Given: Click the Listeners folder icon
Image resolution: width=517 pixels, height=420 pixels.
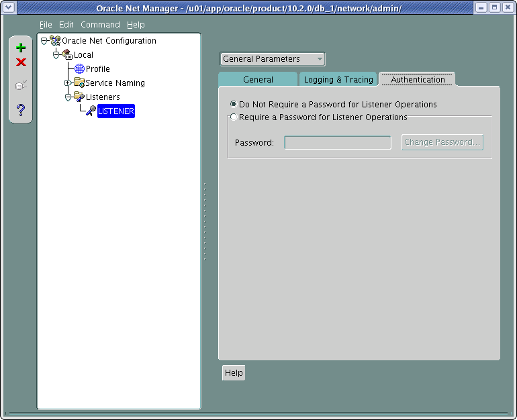Looking at the screenshot, I should pos(79,97).
